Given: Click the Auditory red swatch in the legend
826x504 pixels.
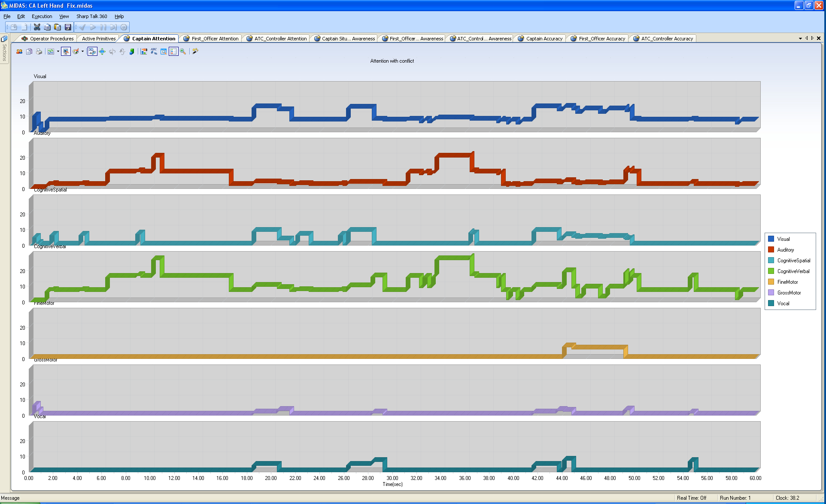Looking at the screenshot, I should tap(771, 249).
